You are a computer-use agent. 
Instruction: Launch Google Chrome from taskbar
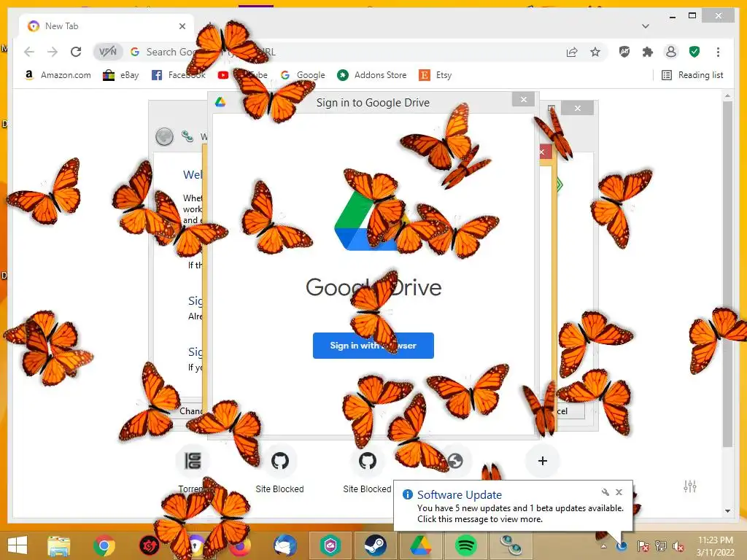pyautogui.click(x=104, y=545)
